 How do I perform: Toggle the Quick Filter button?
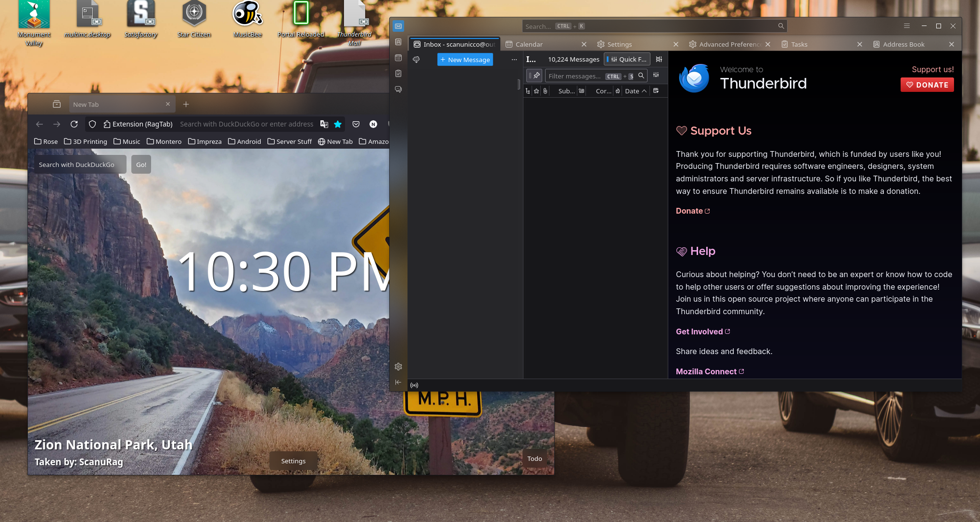627,59
